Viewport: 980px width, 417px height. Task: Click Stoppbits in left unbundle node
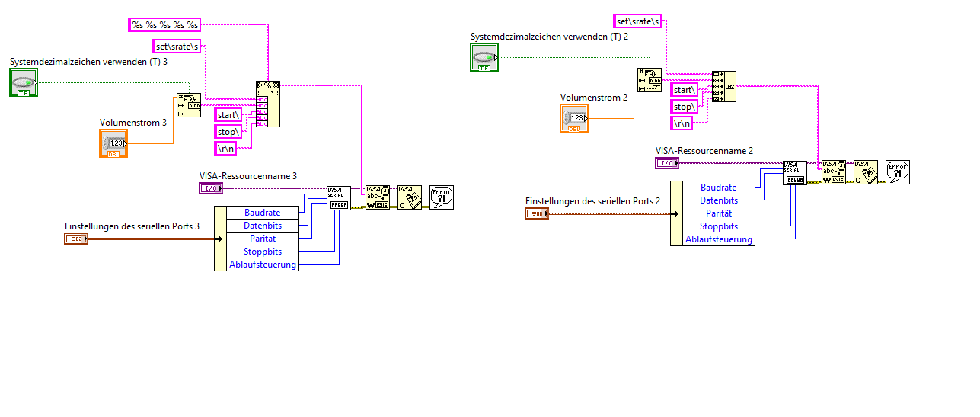click(x=263, y=252)
